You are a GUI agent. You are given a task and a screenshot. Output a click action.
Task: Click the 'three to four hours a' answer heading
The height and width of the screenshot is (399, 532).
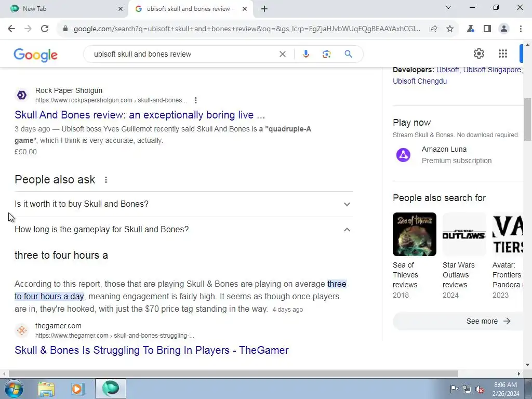pyautogui.click(x=61, y=255)
